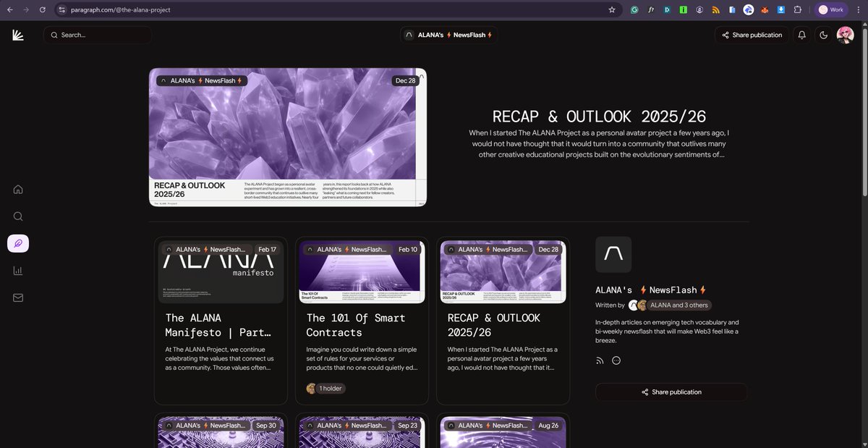
Task: Open the mail envelope icon in sidebar
Action: [18, 297]
